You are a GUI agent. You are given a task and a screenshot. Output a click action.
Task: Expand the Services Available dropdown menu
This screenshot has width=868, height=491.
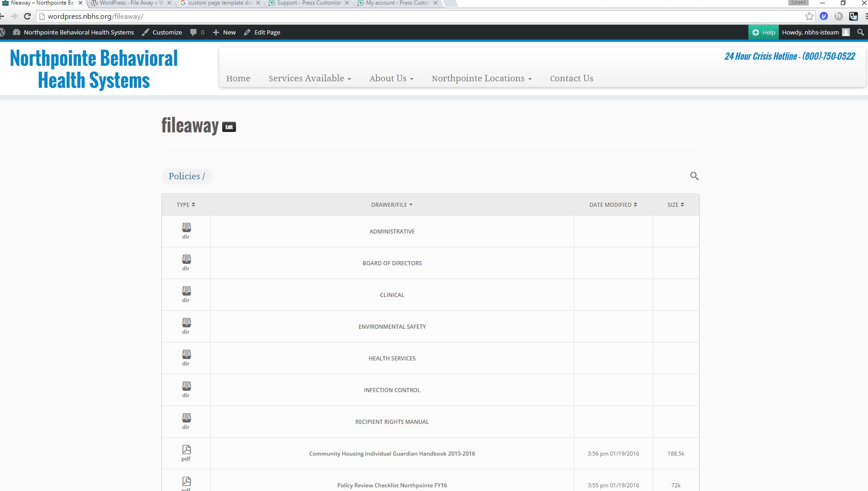tap(310, 79)
